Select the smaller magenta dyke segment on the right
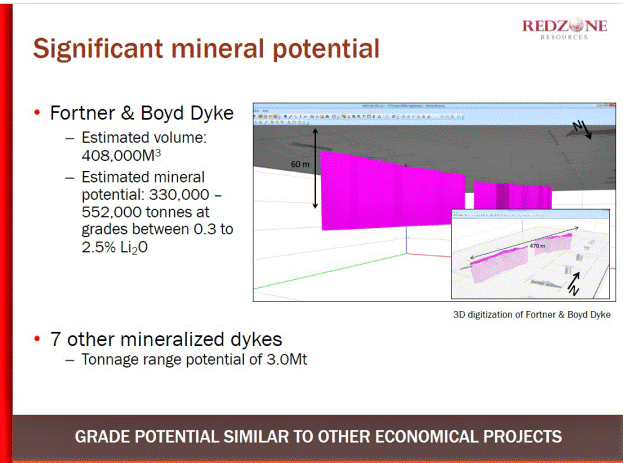623x463 pixels. (x=513, y=196)
